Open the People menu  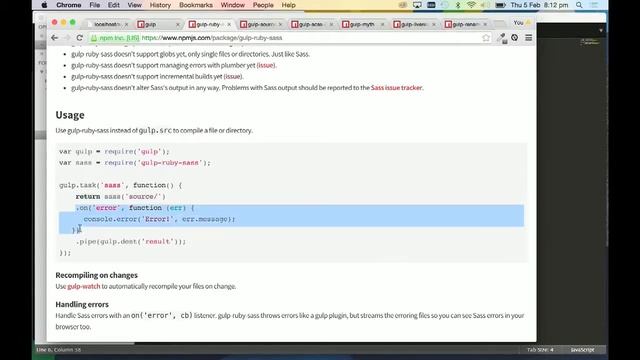(x=263, y=5)
